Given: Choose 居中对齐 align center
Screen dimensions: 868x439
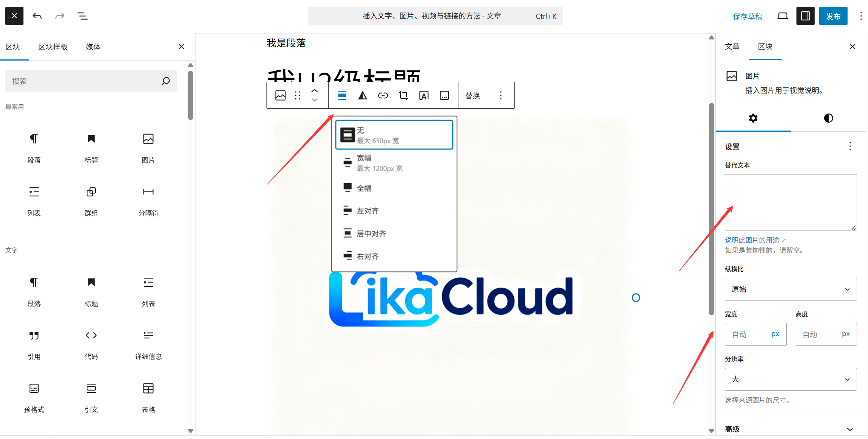Looking at the screenshot, I should 394,234.
